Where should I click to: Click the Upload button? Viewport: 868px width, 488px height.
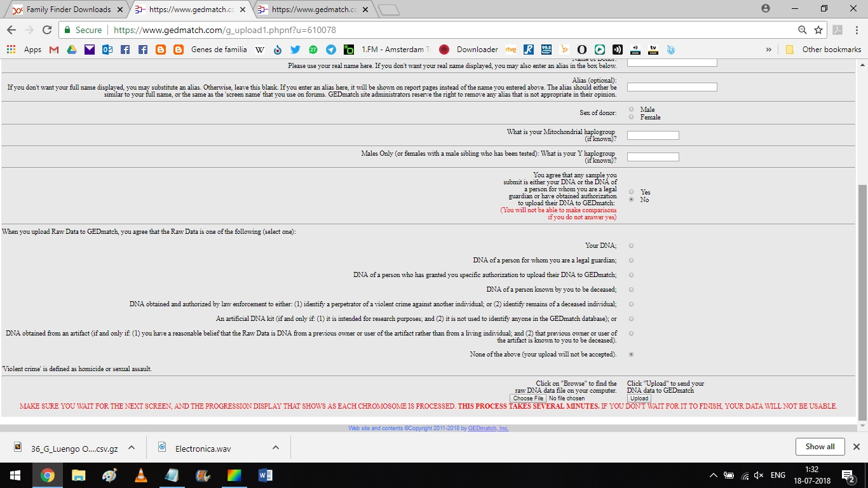coord(639,398)
